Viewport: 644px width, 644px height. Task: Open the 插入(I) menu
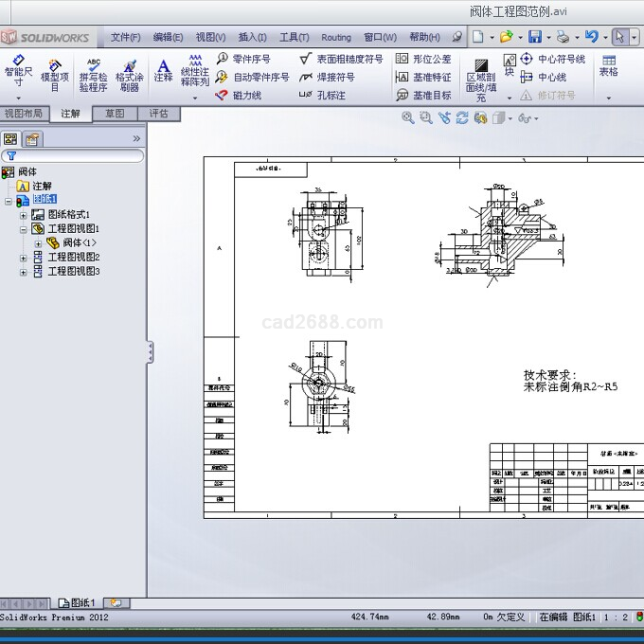[252, 37]
